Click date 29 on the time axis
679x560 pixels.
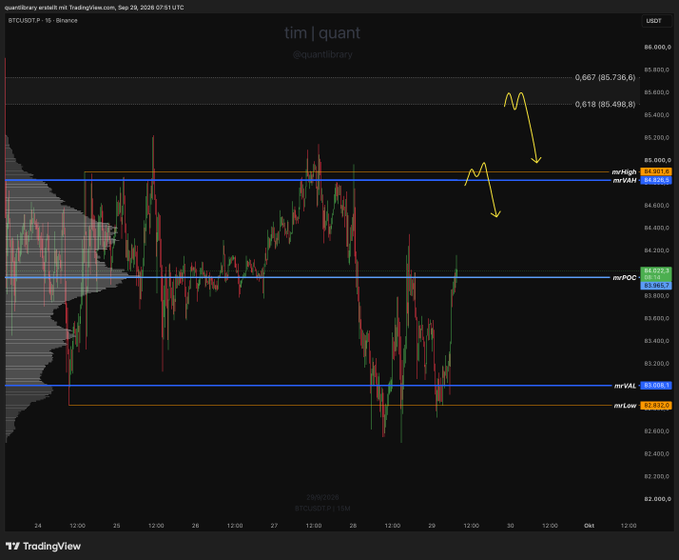(x=432, y=525)
